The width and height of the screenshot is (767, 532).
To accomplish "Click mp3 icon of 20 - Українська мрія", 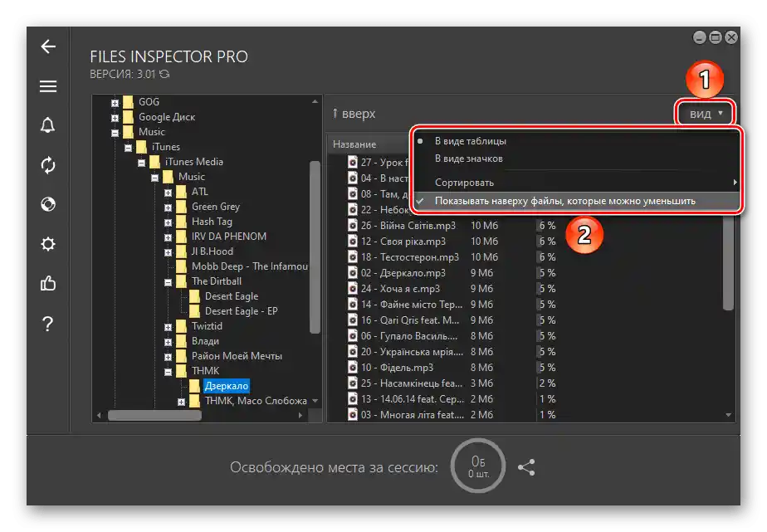I will tap(353, 352).
